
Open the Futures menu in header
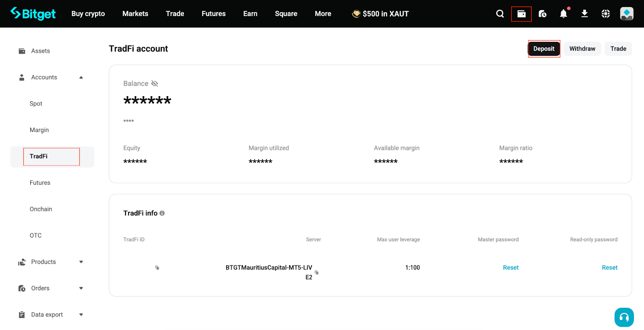[x=214, y=14]
